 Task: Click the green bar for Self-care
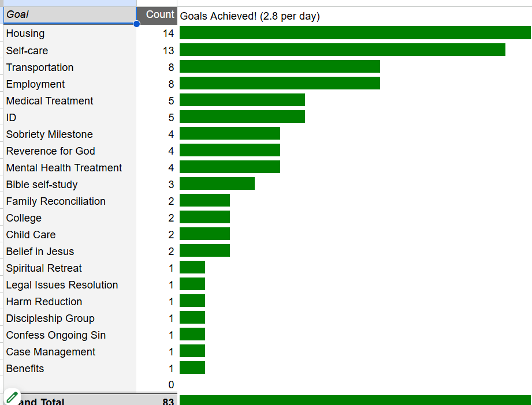click(343, 50)
